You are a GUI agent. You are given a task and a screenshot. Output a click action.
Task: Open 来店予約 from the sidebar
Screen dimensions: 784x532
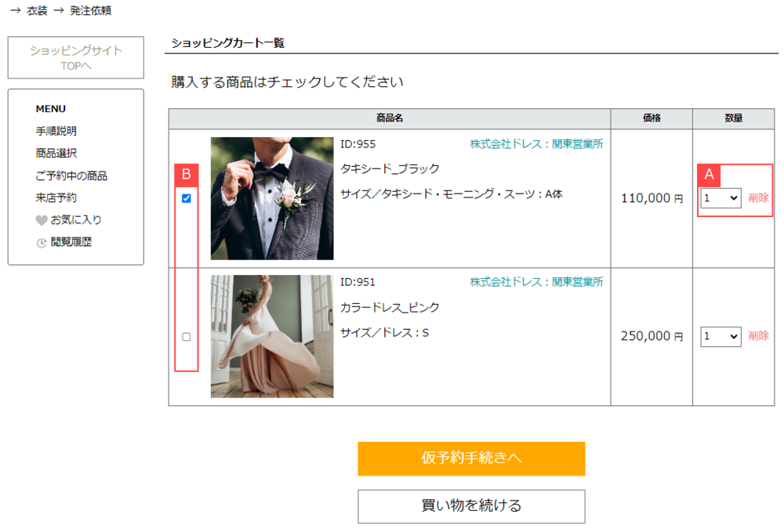[x=56, y=197]
